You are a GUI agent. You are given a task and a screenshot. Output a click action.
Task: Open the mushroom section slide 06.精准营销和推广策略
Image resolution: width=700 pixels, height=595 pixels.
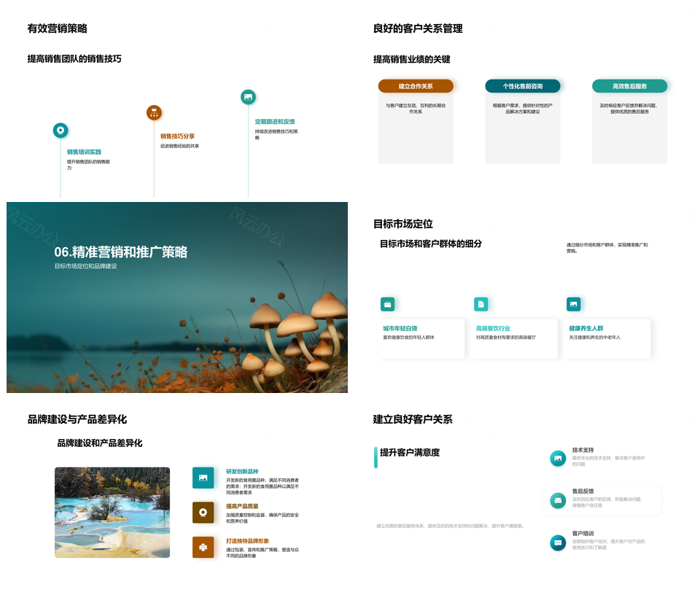click(177, 297)
